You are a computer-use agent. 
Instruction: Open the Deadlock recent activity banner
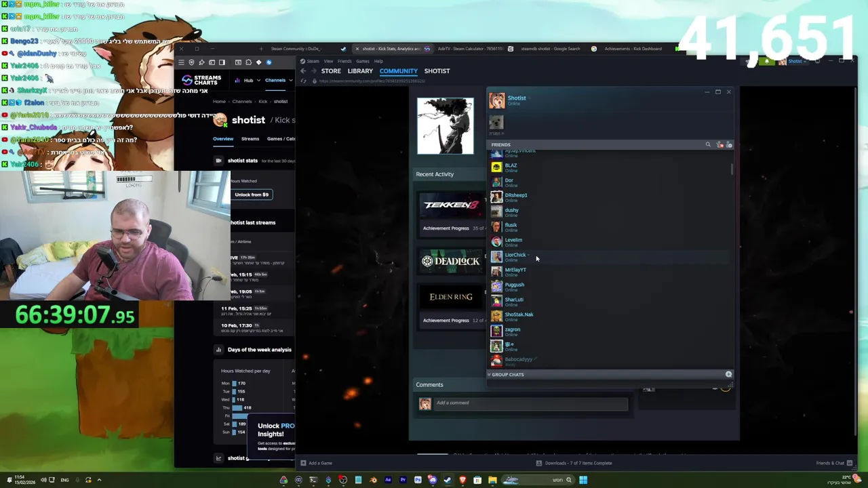451,261
